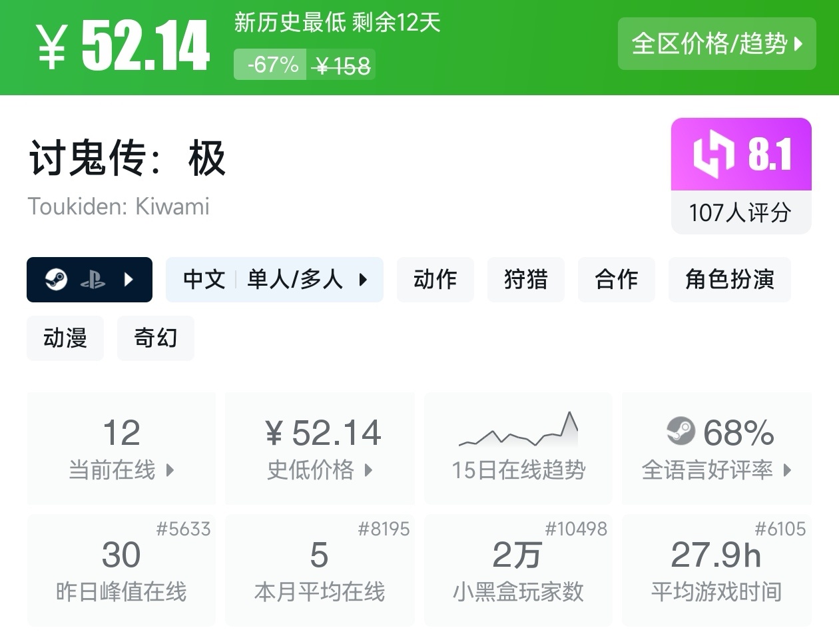The image size is (839, 644).
Task: Click the Xiaoheihe score logo icon
Action: click(x=712, y=155)
